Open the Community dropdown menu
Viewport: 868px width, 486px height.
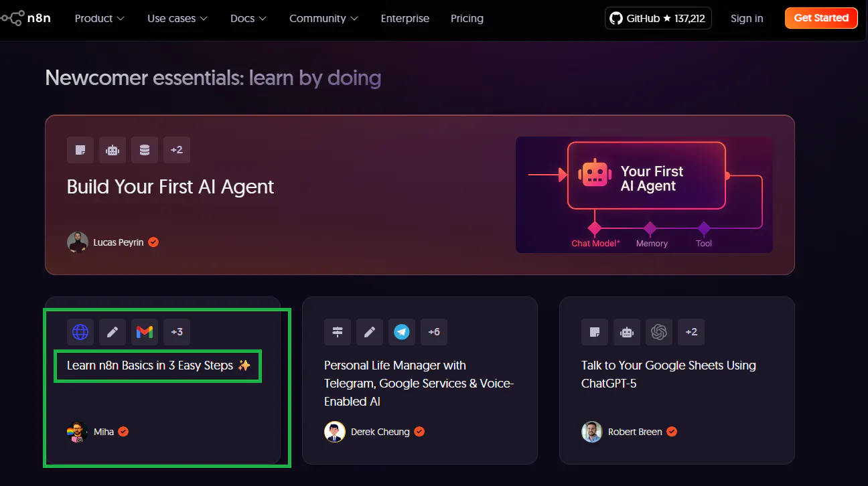coord(323,18)
